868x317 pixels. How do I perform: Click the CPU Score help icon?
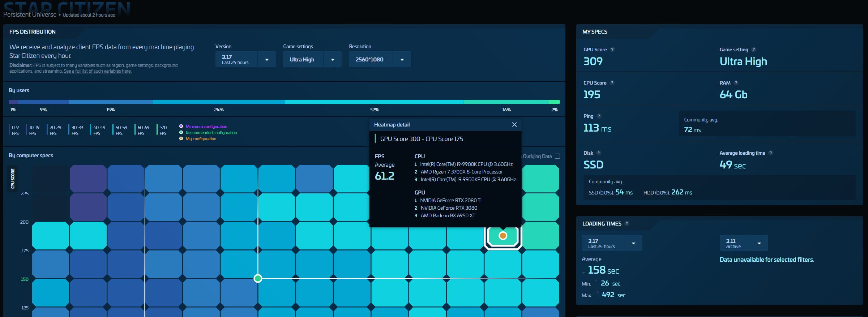pos(612,83)
